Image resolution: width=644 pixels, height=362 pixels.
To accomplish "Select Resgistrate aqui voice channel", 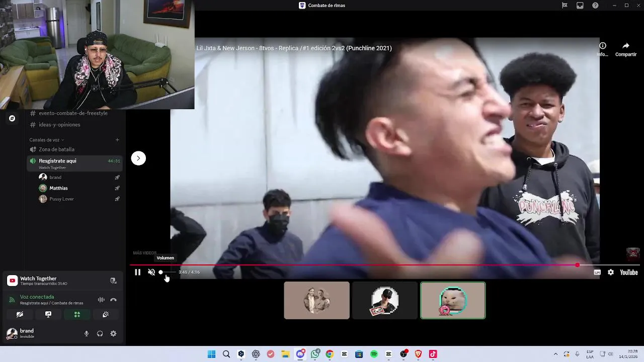I will [74, 163].
